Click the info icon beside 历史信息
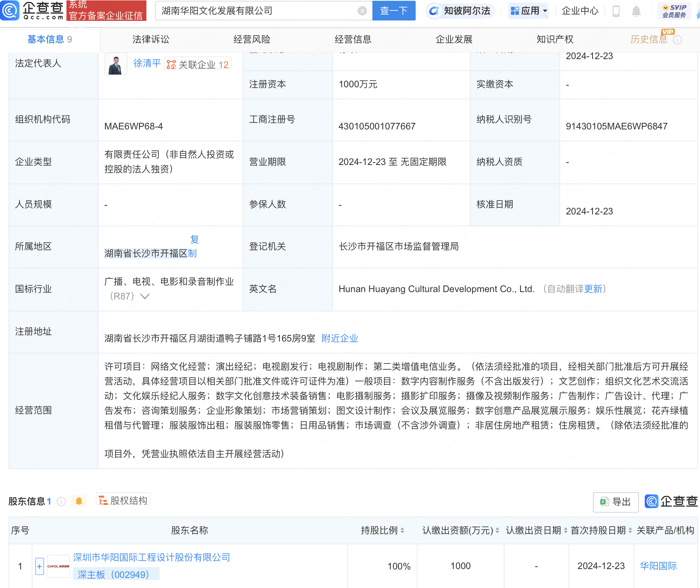Screen dimensions: 700x588 pyautogui.click(x=678, y=40)
